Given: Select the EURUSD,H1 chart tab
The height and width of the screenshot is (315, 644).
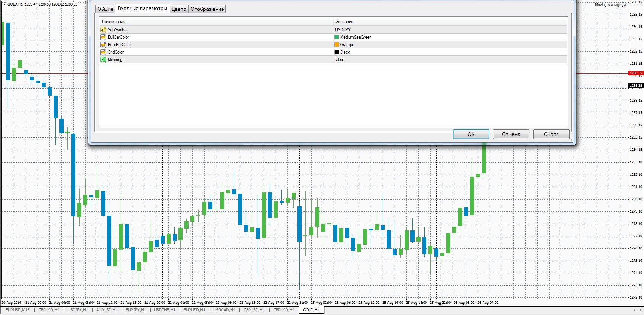Looking at the screenshot, I should click(x=194, y=310).
